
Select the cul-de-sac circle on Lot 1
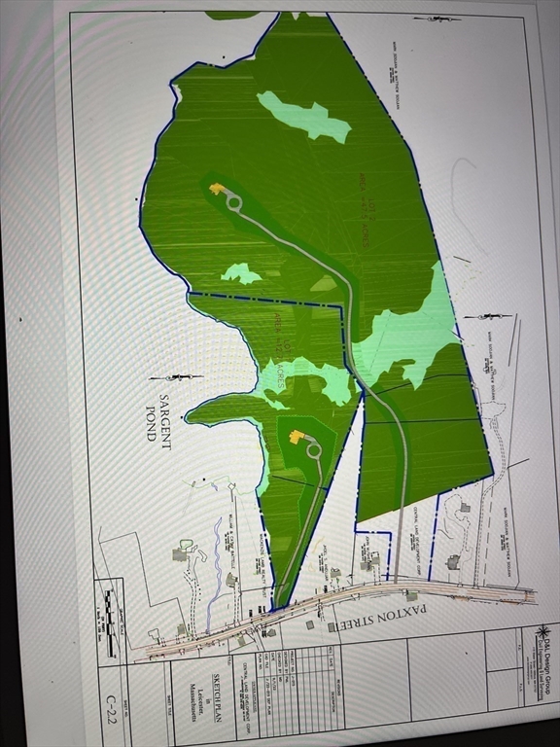(314, 450)
